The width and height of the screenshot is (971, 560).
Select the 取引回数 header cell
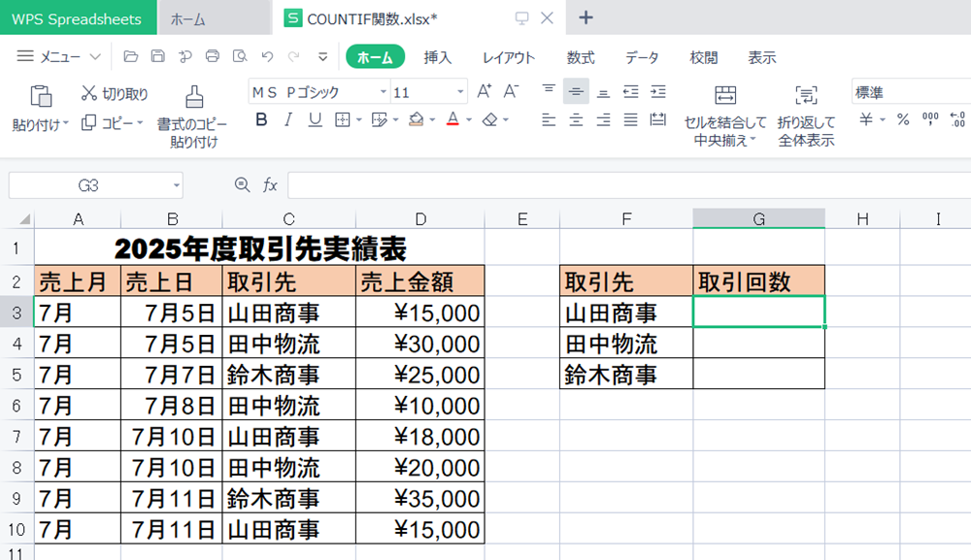pos(758,281)
